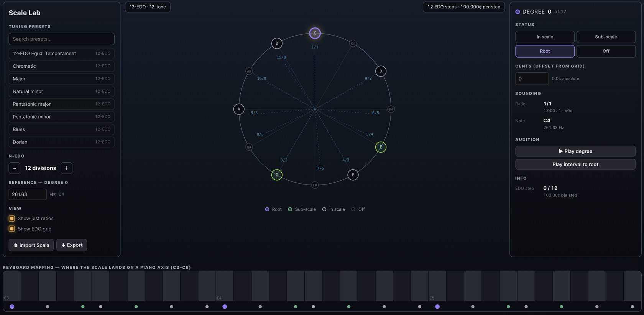Click the 12-EDO · 12-tone badge
Viewport: 644px width, 315px height.
[148, 7]
